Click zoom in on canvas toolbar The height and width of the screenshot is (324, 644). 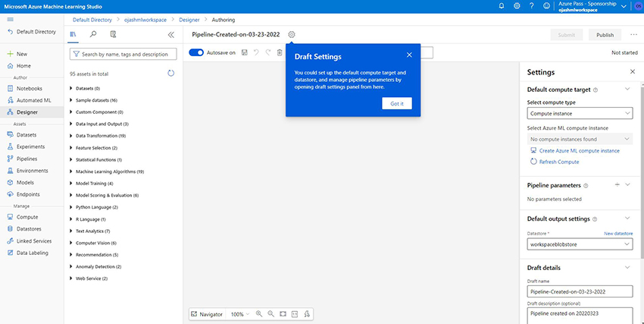[259, 313]
